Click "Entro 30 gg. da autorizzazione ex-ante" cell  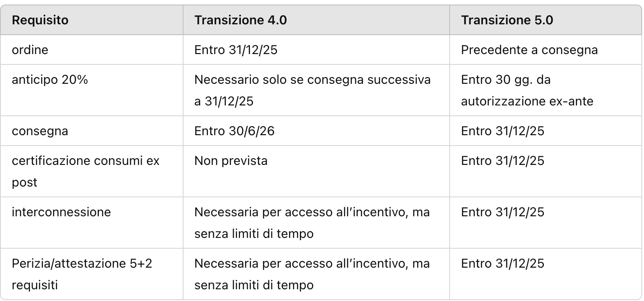click(527, 90)
